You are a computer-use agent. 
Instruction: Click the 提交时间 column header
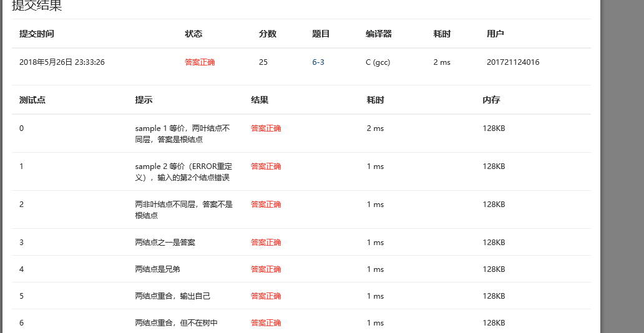tap(37, 34)
